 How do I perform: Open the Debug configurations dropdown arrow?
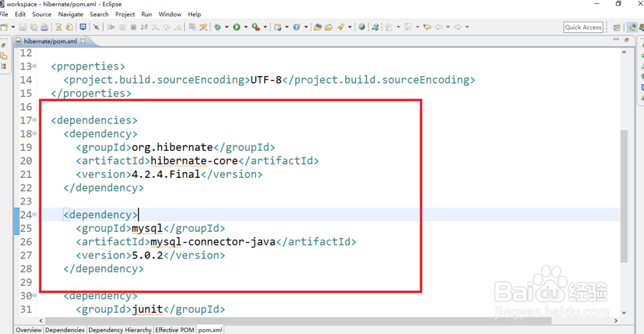(x=226, y=27)
